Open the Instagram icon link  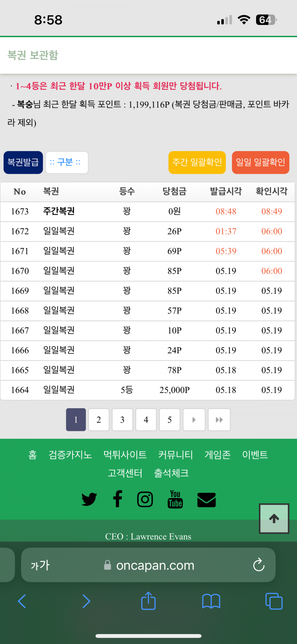point(145,499)
